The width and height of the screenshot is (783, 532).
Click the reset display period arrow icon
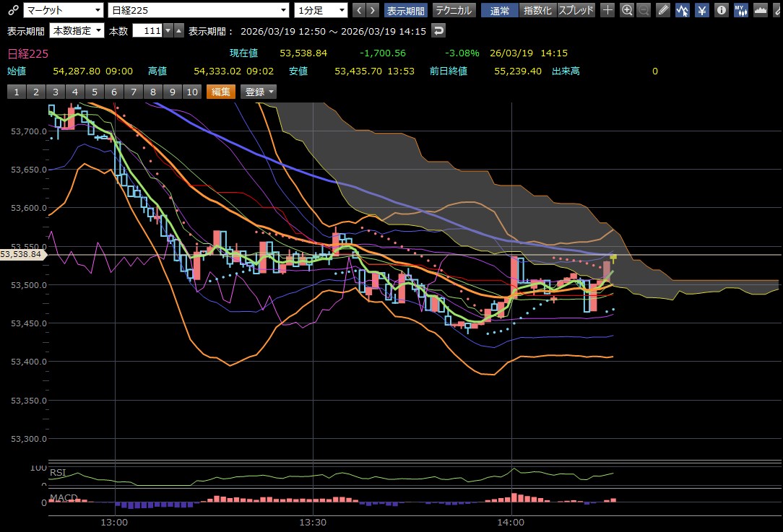click(438, 31)
